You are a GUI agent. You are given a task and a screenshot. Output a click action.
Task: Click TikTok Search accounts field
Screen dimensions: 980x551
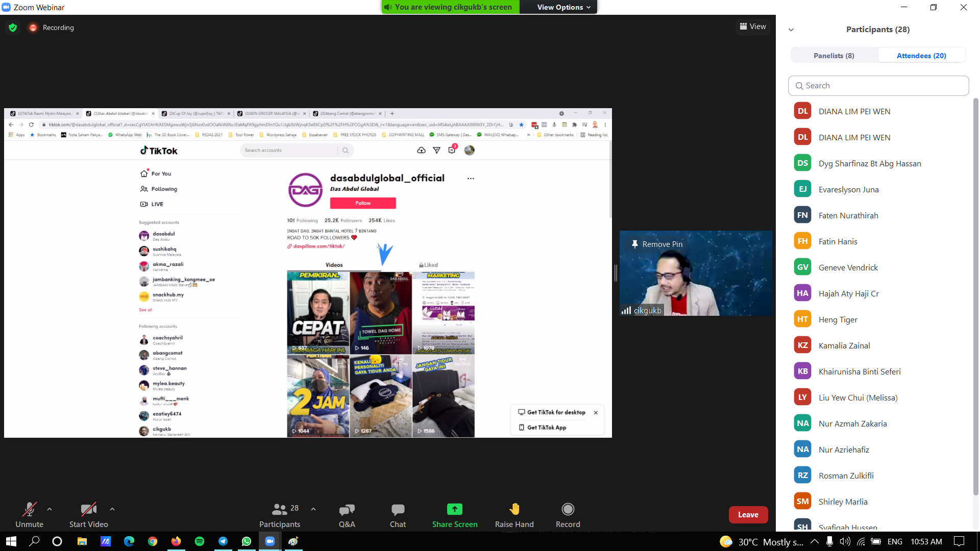coord(288,151)
